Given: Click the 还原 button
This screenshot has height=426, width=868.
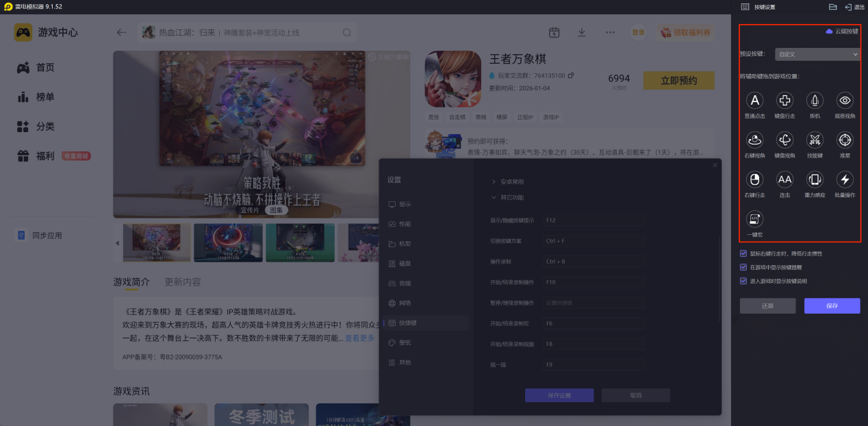Looking at the screenshot, I should [x=767, y=305].
